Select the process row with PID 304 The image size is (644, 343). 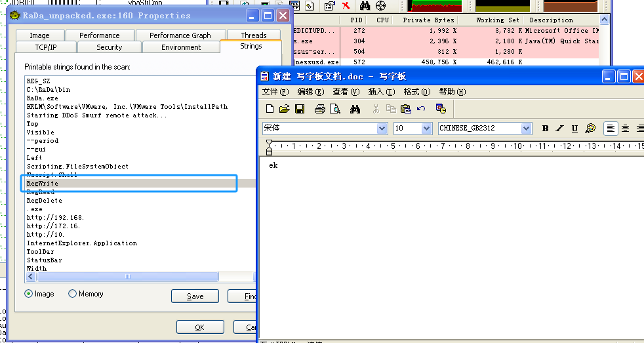tap(446, 41)
